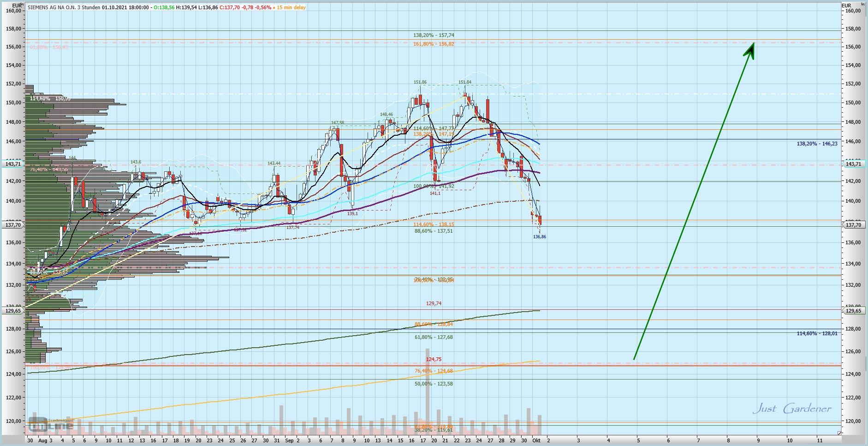The image size is (868, 446).
Task: Click the swing low label "141,1"
Action: (x=435, y=193)
